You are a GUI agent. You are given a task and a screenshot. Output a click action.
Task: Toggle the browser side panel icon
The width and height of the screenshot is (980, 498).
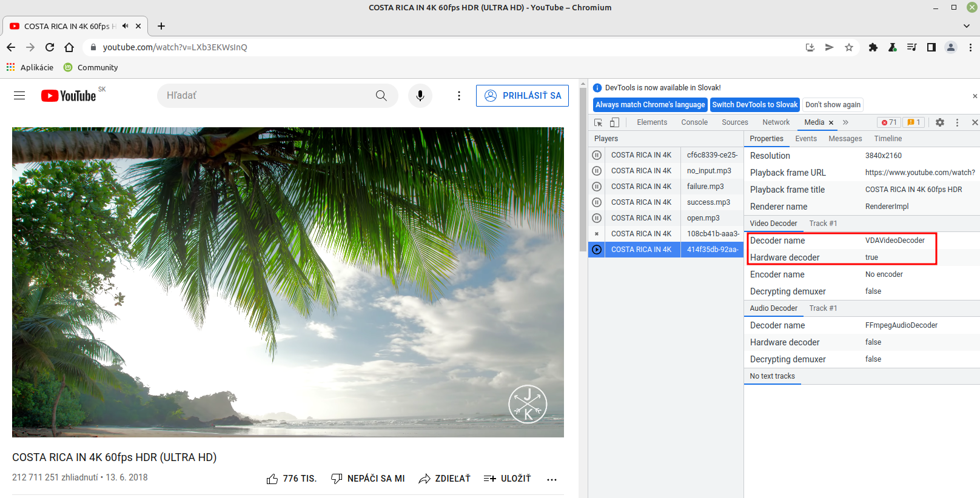(x=931, y=47)
